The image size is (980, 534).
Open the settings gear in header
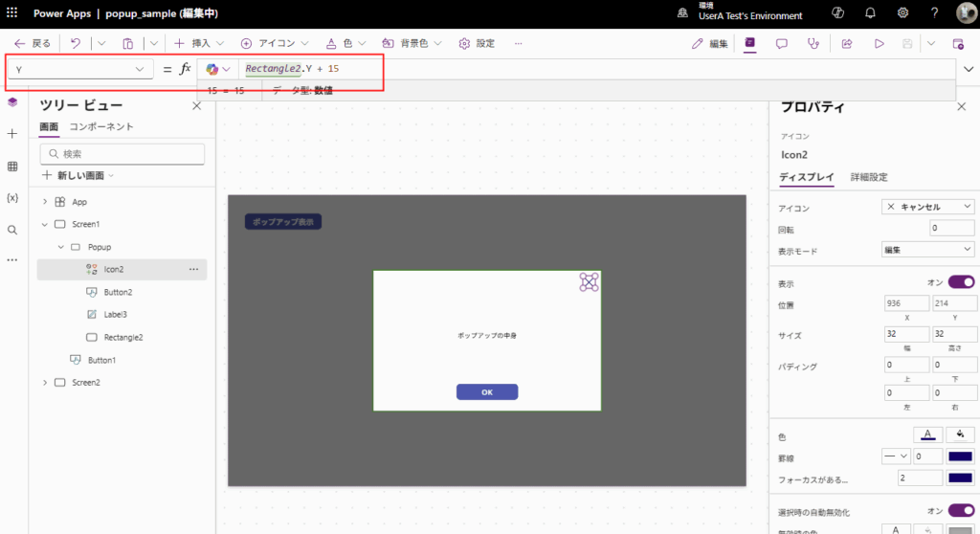902,12
